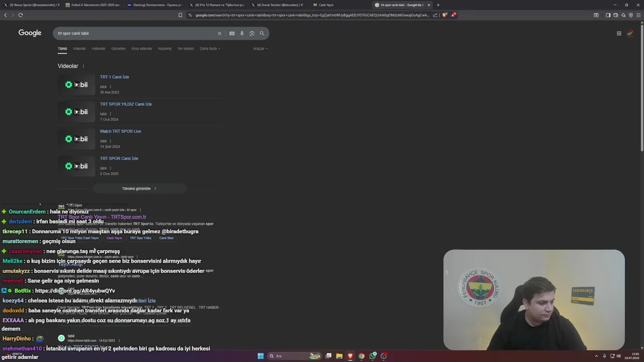Open TRT Spor Canlı Yayın - TRTSpor.com.tr result
Image resolution: width=644 pixels, height=362 pixels.
pyautogui.click(x=102, y=217)
